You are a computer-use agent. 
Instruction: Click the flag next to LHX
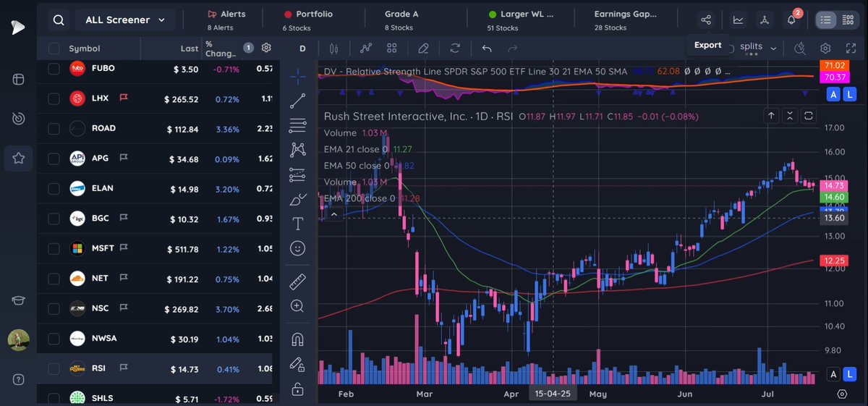(124, 98)
